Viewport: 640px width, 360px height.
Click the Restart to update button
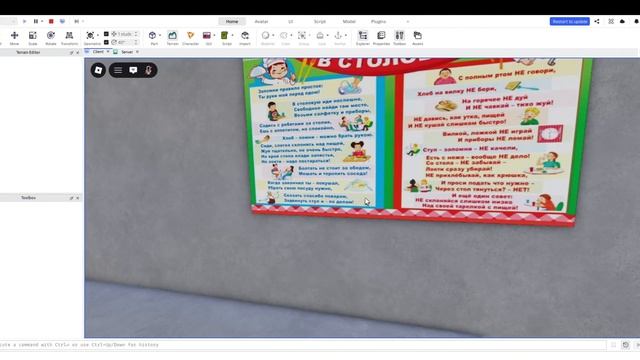pyautogui.click(x=569, y=21)
